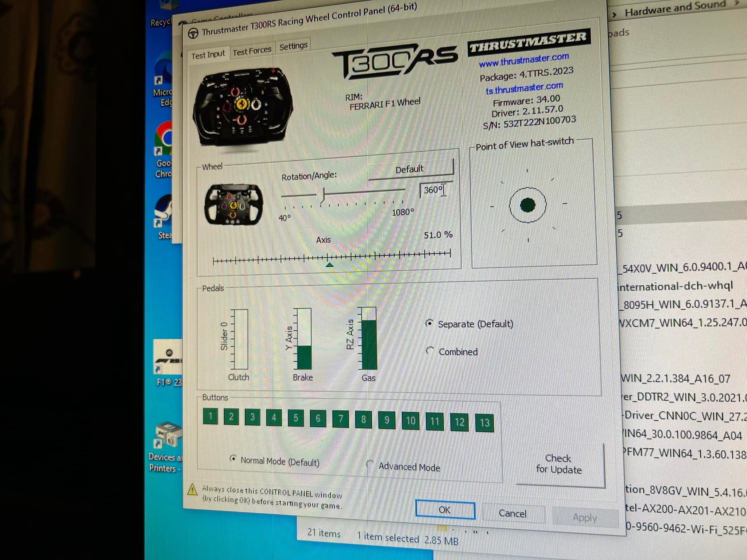Click the warning triangle icon
The image size is (747, 560).
click(x=193, y=489)
